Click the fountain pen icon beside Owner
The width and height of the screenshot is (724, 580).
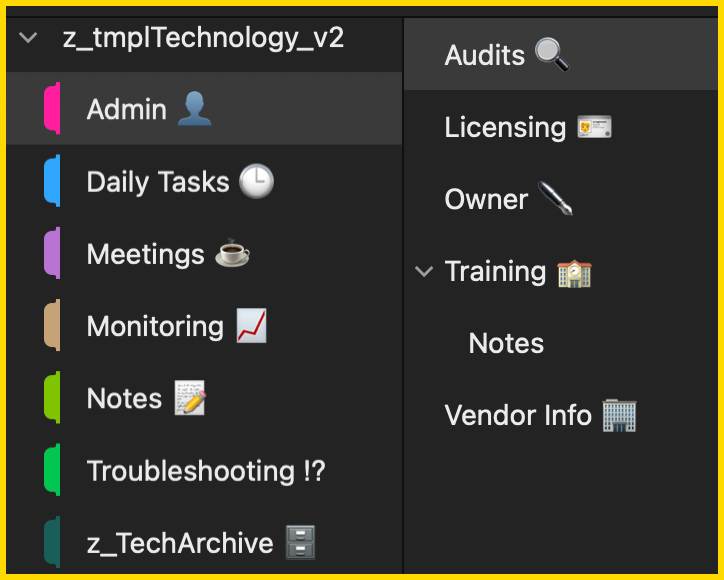tap(555, 199)
